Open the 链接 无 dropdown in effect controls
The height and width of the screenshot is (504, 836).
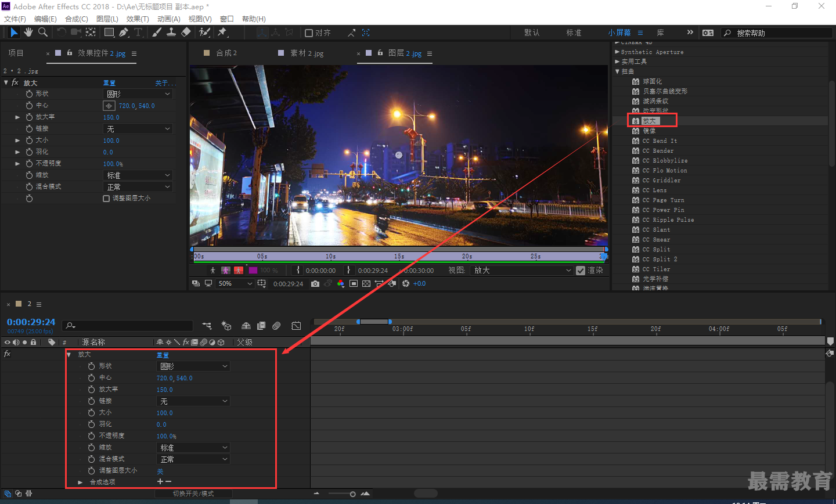point(138,129)
